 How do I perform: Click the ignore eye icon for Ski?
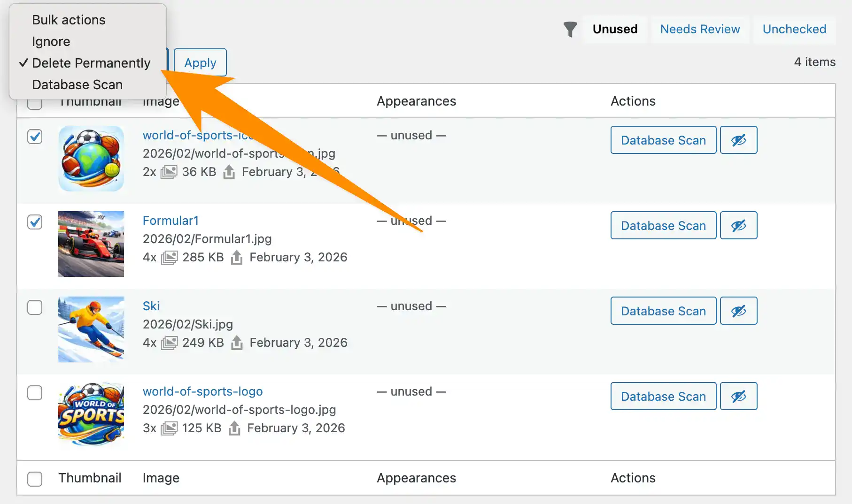[x=738, y=311]
